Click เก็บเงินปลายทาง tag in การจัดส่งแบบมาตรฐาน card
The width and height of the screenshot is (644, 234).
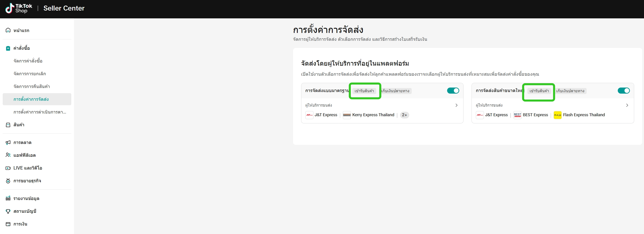[395, 91]
